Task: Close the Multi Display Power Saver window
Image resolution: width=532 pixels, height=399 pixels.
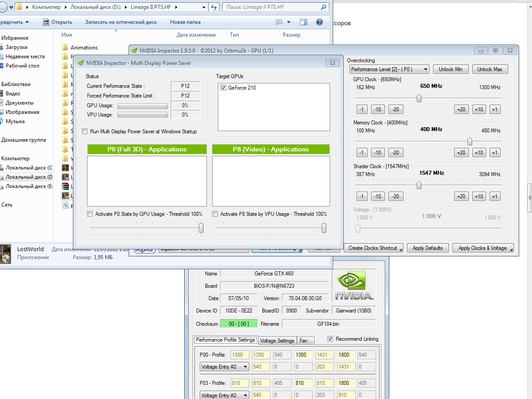Action: 332,63
